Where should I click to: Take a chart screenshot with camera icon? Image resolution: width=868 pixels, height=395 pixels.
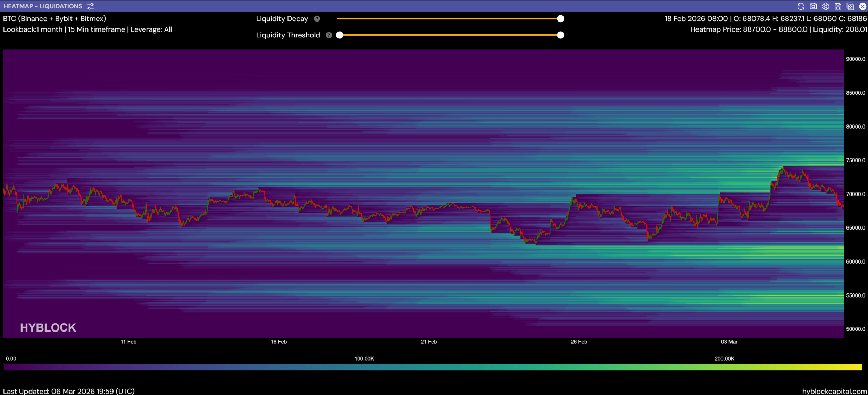coord(813,6)
